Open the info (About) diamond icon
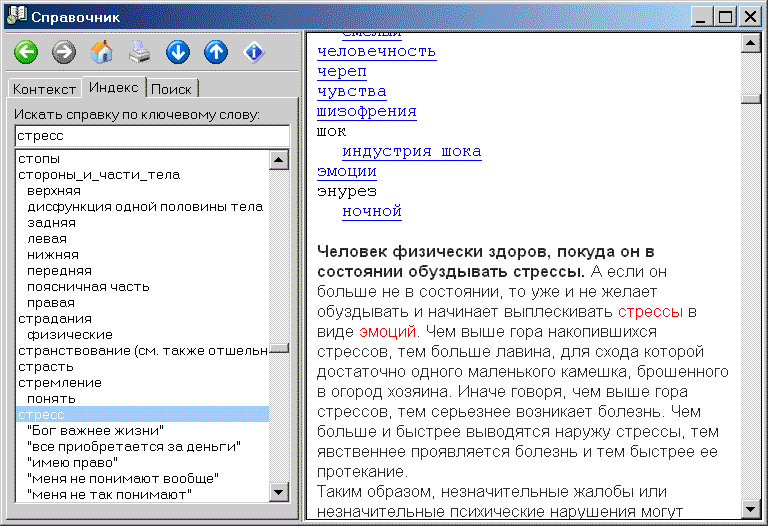 254,52
